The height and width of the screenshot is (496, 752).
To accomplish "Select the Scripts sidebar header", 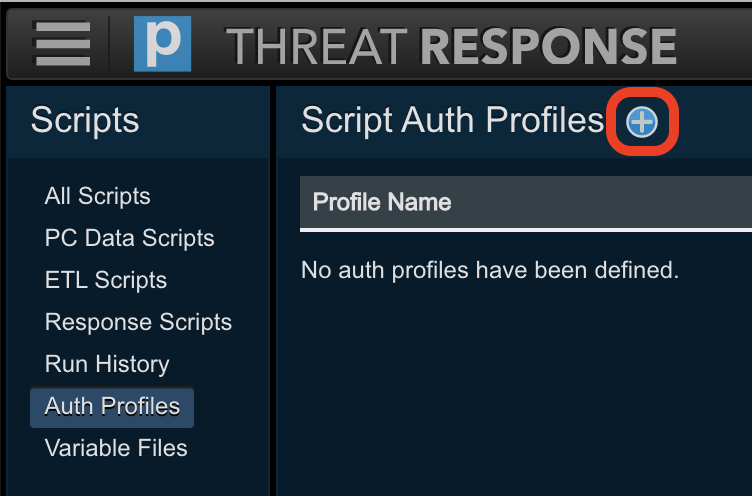I will pos(85,121).
